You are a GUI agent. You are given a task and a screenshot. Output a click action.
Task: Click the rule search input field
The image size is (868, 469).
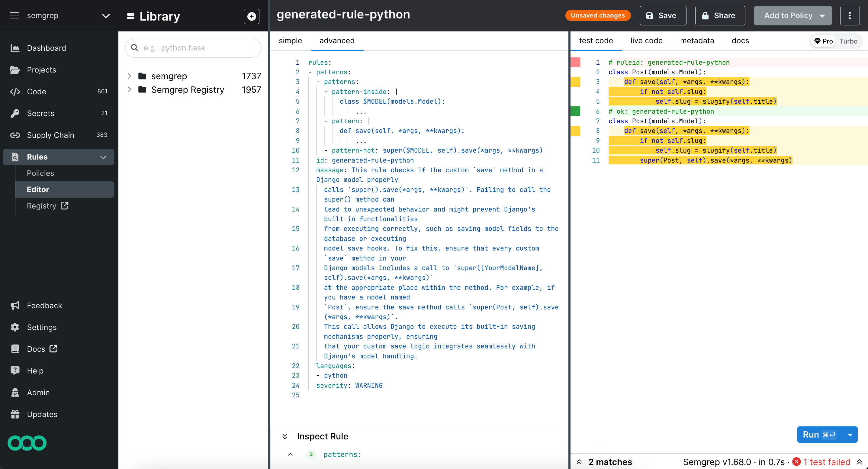coord(199,48)
